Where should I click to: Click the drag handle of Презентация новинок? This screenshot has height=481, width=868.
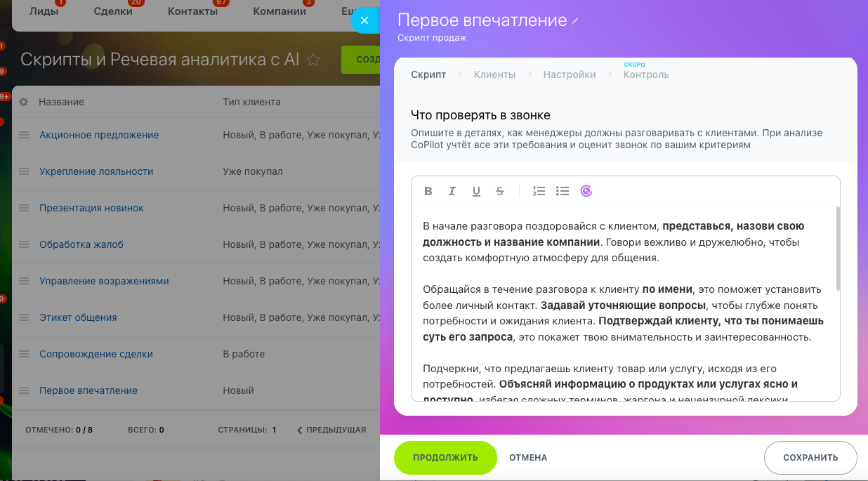(24, 208)
